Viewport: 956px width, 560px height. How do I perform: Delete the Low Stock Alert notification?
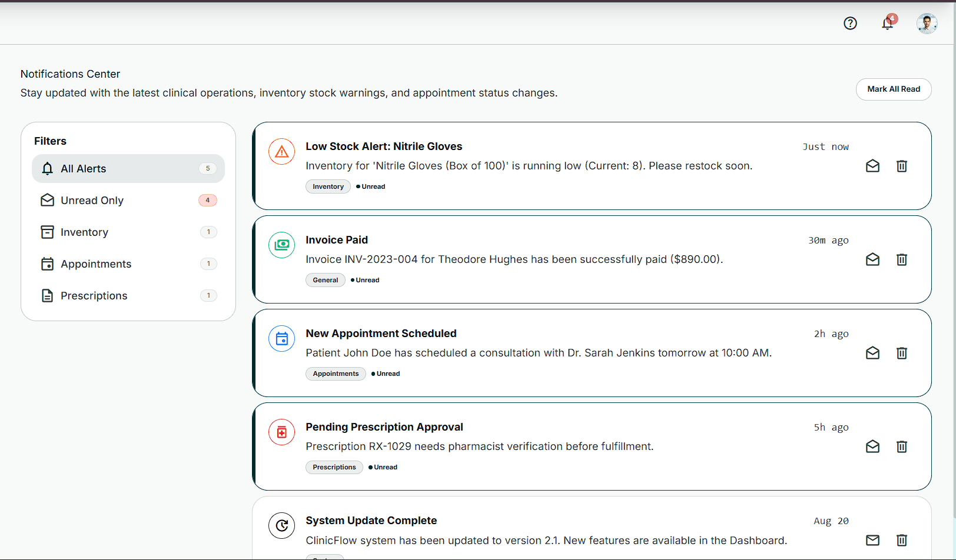(x=902, y=166)
